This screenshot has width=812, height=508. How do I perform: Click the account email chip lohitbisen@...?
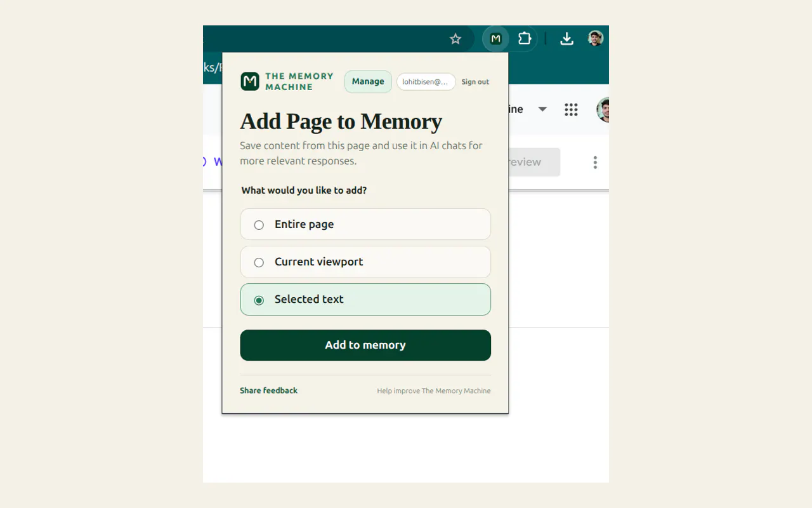426,82
